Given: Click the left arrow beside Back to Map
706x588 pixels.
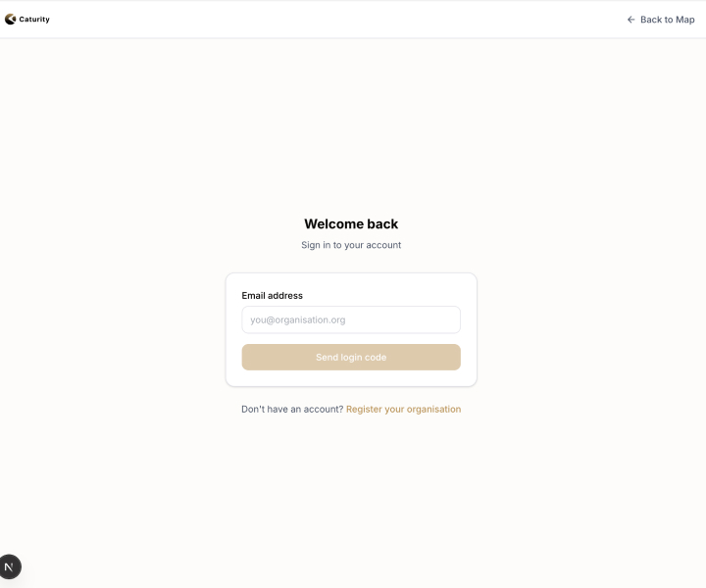Looking at the screenshot, I should pos(630,20).
